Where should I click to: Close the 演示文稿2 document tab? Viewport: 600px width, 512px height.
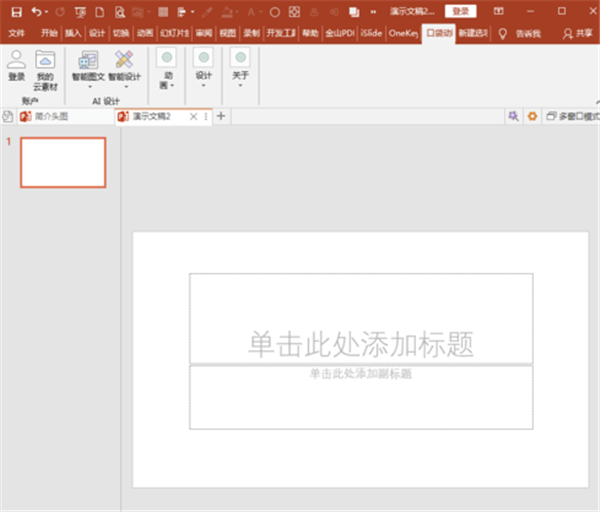(194, 117)
